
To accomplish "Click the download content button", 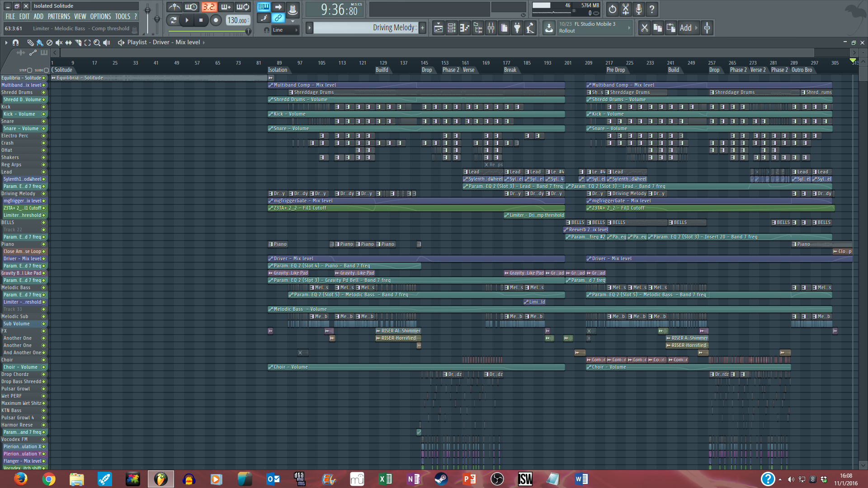I will point(549,28).
